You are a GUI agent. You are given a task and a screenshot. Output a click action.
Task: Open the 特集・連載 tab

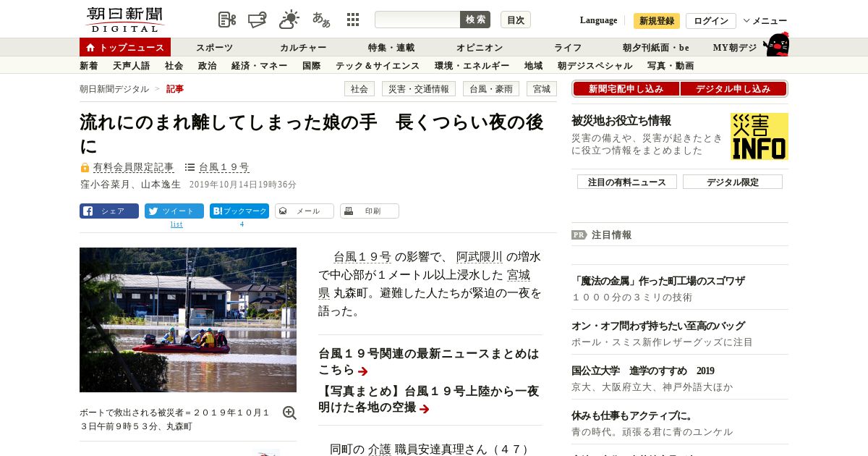tap(391, 48)
